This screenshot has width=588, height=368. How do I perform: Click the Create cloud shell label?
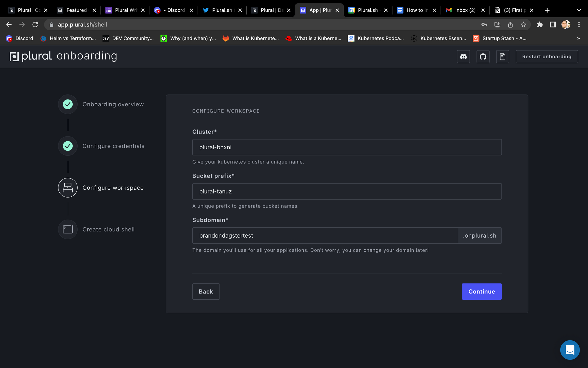pyautogui.click(x=108, y=229)
